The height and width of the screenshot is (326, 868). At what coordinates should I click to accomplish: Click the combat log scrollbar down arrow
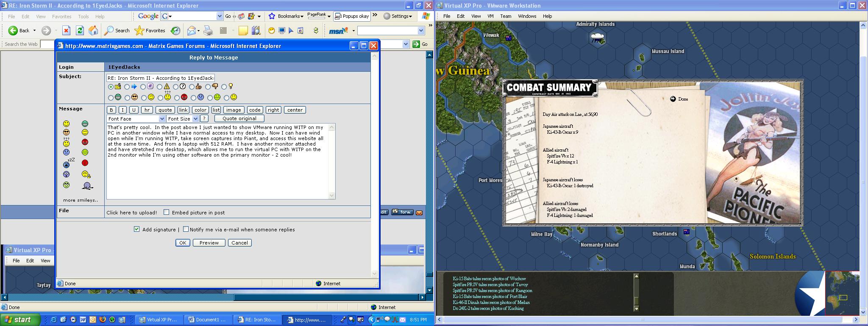tap(636, 309)
